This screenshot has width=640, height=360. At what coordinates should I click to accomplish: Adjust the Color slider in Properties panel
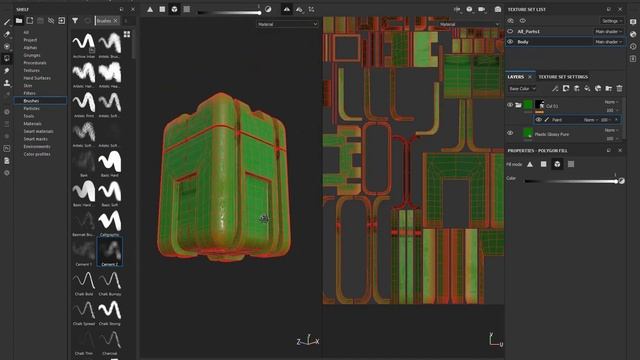pyautogui.click(x=571, y=181)
